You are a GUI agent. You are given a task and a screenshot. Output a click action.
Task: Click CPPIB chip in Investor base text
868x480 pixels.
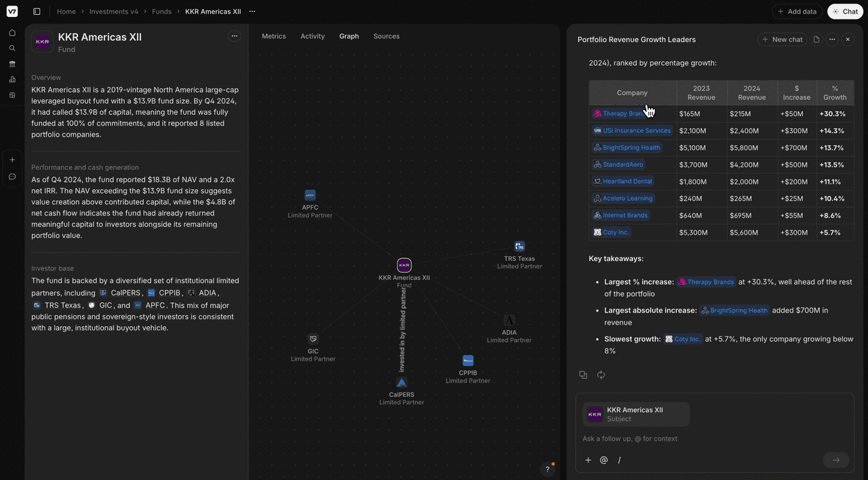tap(163, 293)
